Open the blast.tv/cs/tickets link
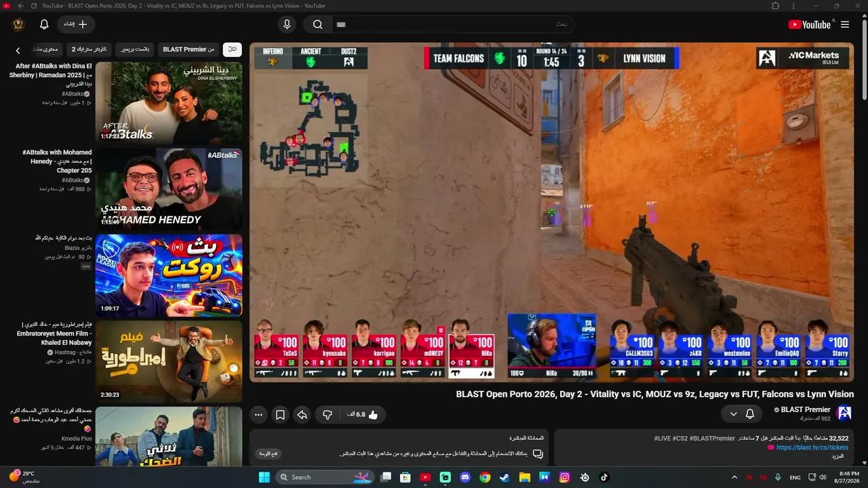 coord(812,447)
